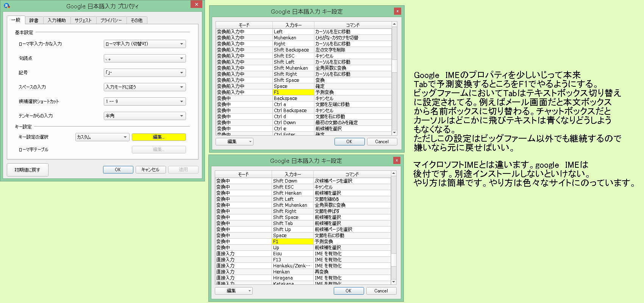Click the コマンド column header in lower window

tap(352, 174)
